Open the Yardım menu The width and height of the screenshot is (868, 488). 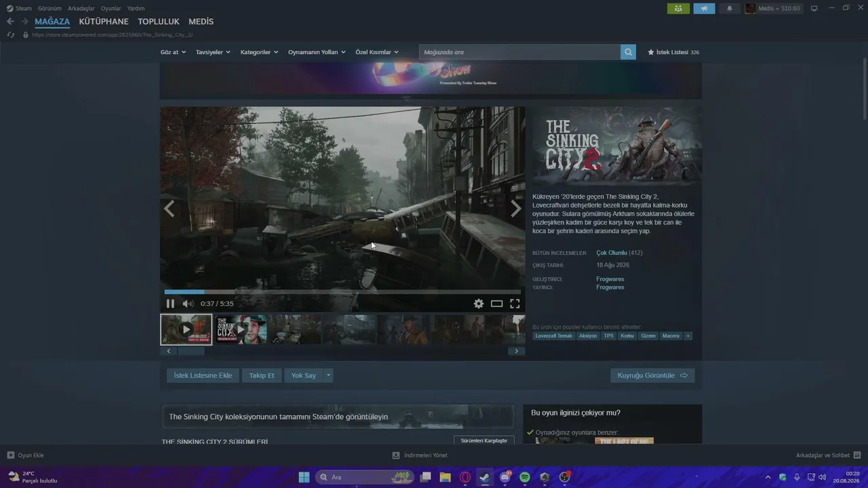pos(136,9)
